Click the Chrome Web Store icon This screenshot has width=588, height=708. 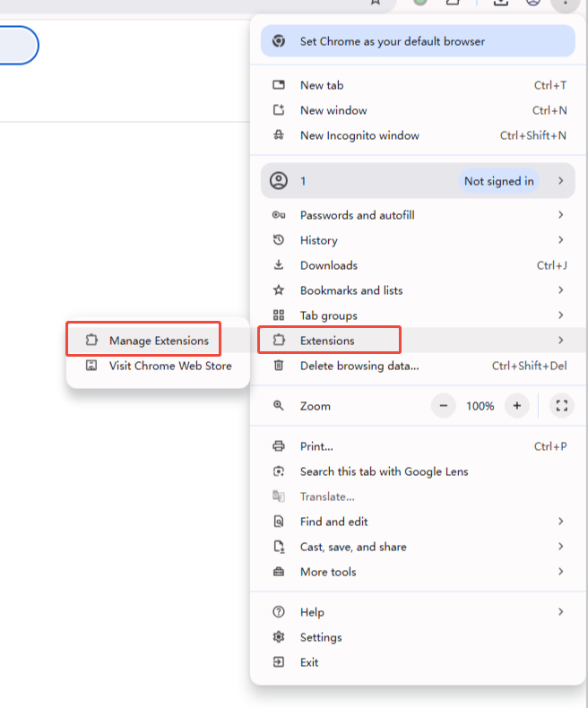(91, 366)
